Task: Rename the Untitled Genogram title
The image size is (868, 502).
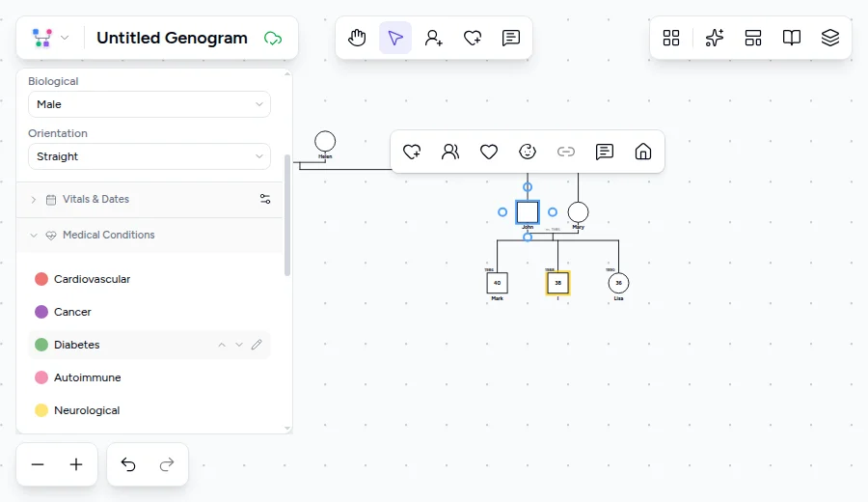Action: (173, 38)
